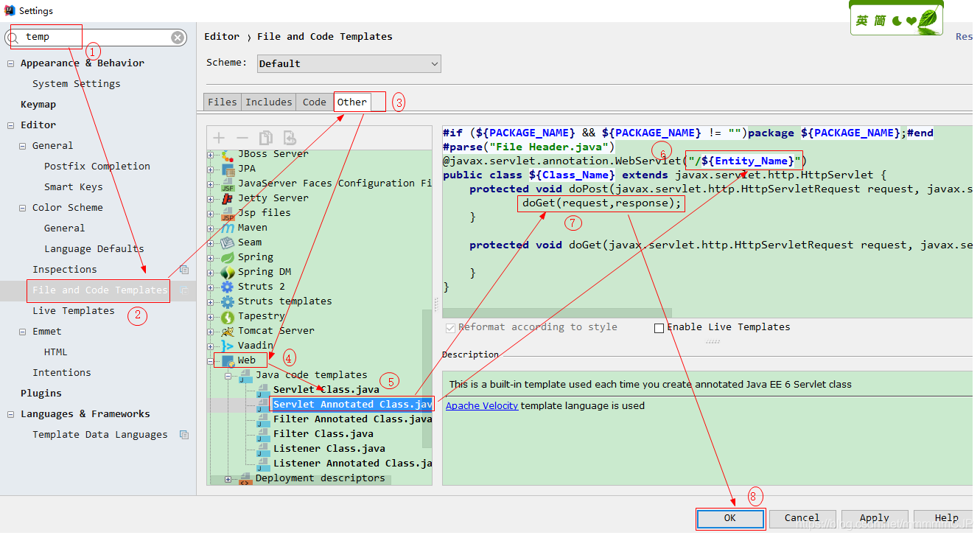Click the OK button
Image resolution: width=980 pixels, height=538 pixels.
730,518
